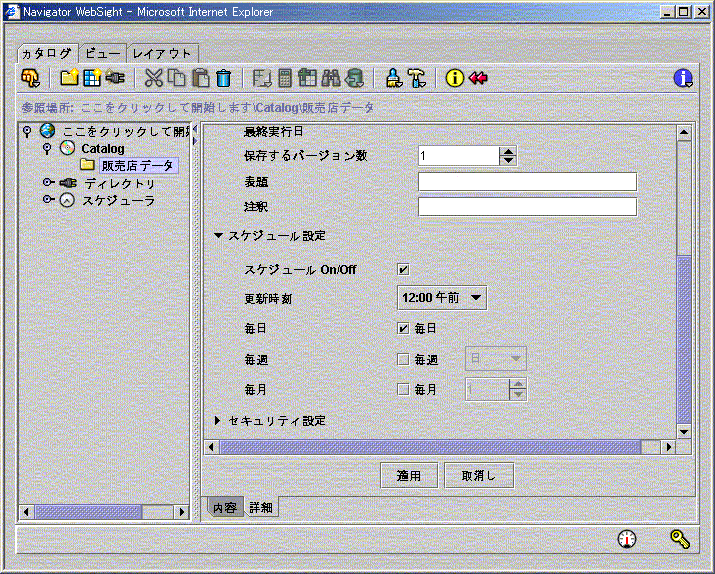Click the tree panel scrollbar right arrow
The height and width of the screenshot is (574, 715).
coord(181,512)
